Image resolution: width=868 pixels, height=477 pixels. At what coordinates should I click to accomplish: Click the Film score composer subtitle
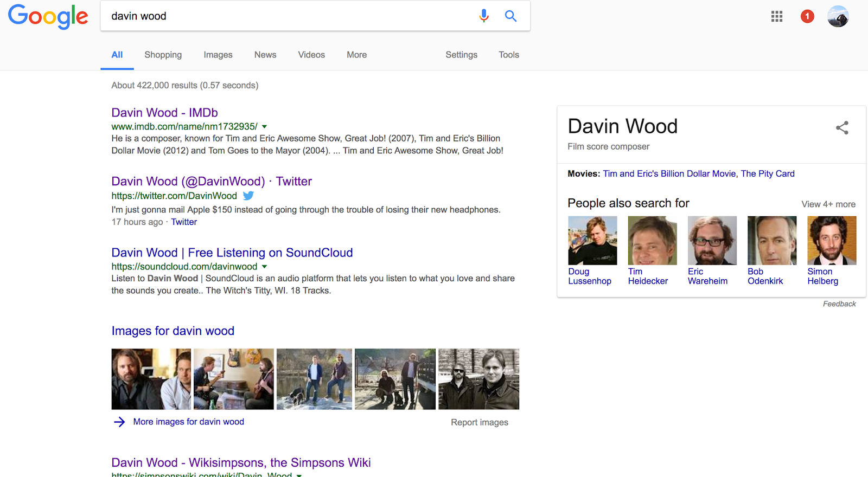(x=609, y=147)
